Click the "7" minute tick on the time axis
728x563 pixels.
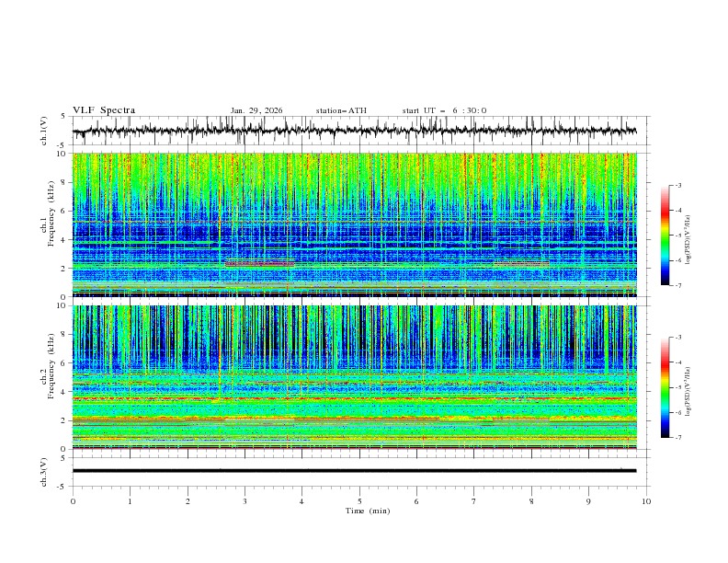pyautogui.click(x=474, y=501)
